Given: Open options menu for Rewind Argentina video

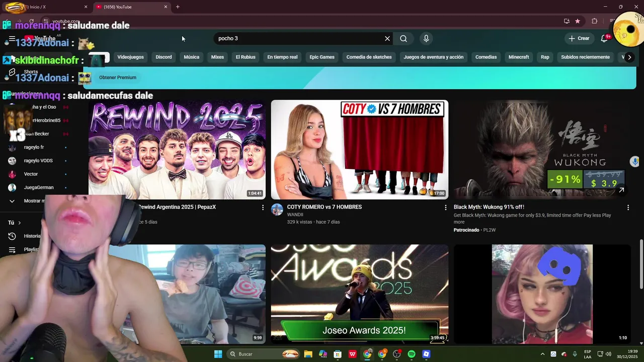Looking at the screenshot, I should coord(263,207).
